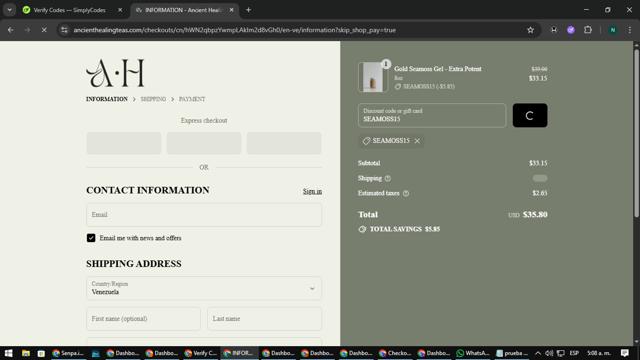
Task: Bookmark this page with the star icon
Action: point(530,30)
